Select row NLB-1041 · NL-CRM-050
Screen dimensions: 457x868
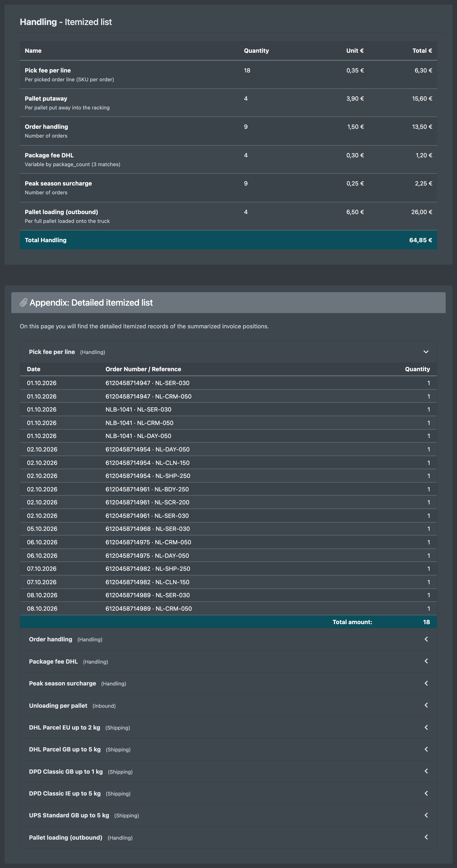[x=228, y=423]
